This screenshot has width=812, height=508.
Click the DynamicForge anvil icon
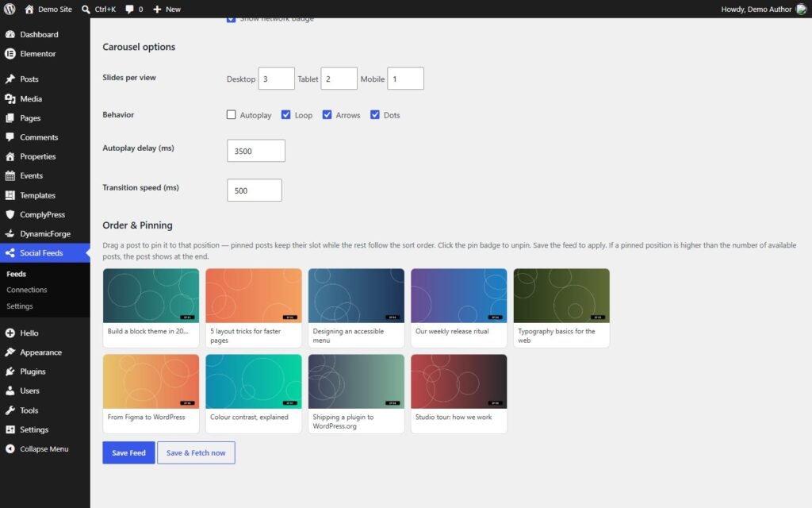click(10, 233)
